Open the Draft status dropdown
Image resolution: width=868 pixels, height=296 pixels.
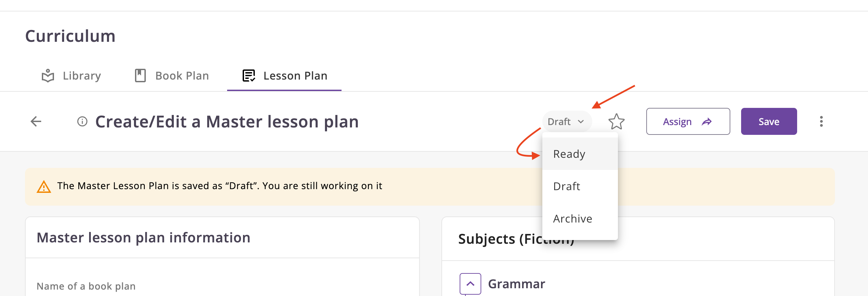566,122
